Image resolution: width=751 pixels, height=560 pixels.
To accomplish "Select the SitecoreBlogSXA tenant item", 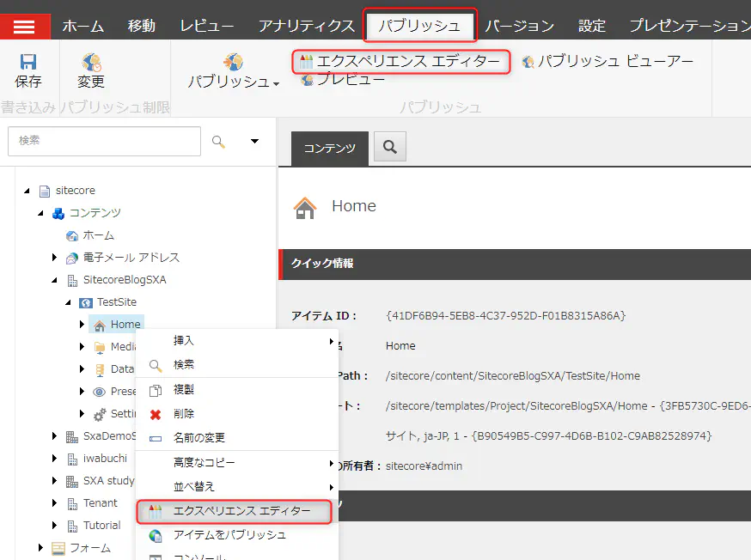I will (125, 279).
